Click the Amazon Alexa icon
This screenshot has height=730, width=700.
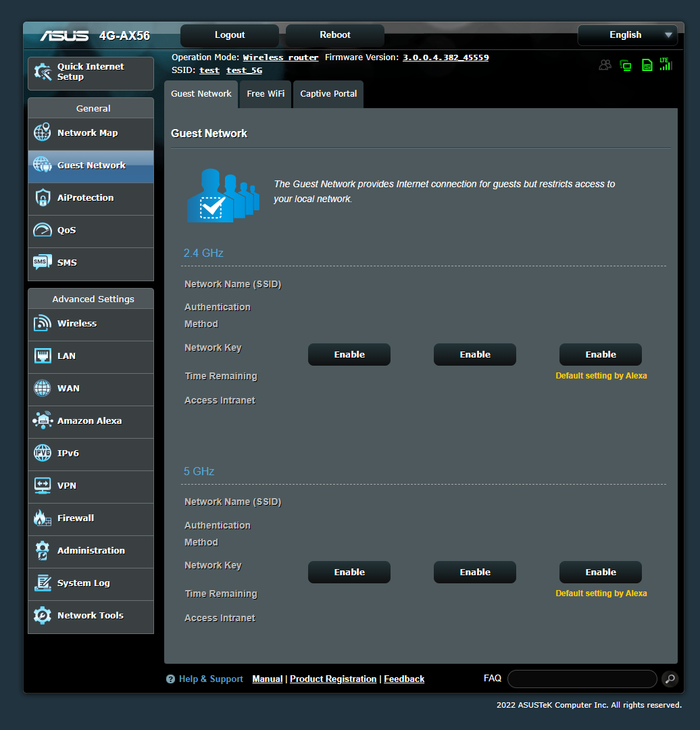coord(43,420)
